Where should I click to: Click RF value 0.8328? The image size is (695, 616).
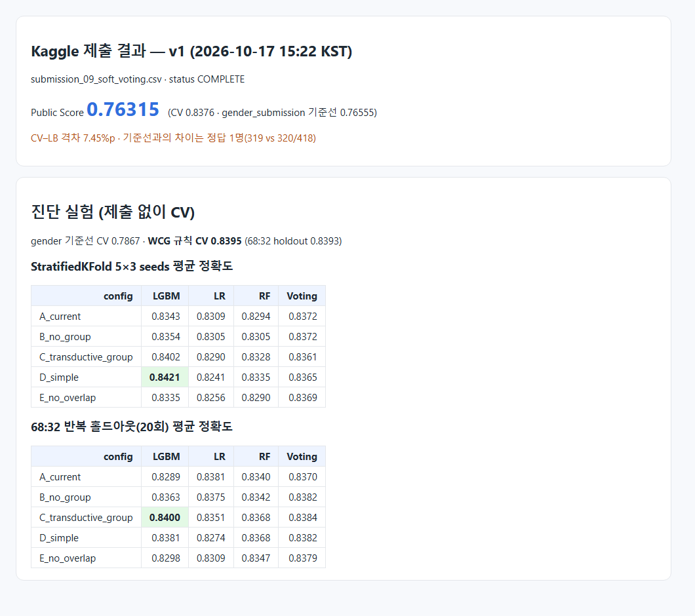[256, 357]
